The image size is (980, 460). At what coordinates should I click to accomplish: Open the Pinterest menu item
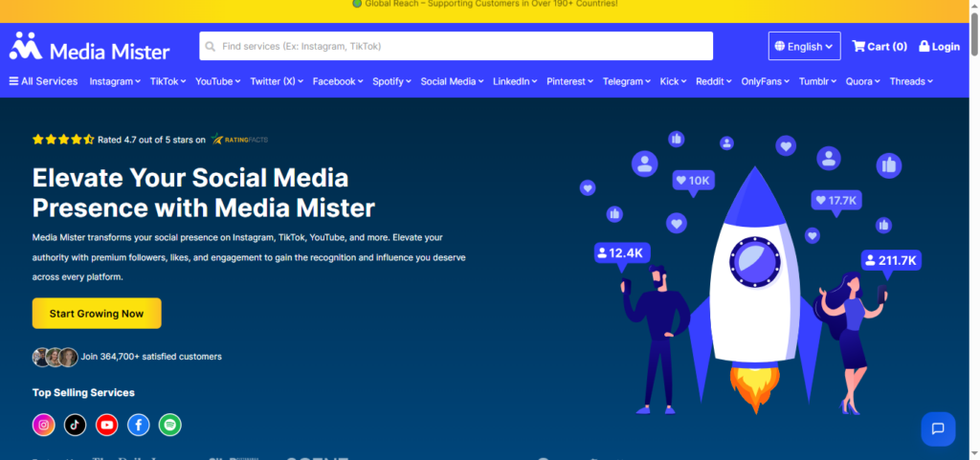coord(570,81)
